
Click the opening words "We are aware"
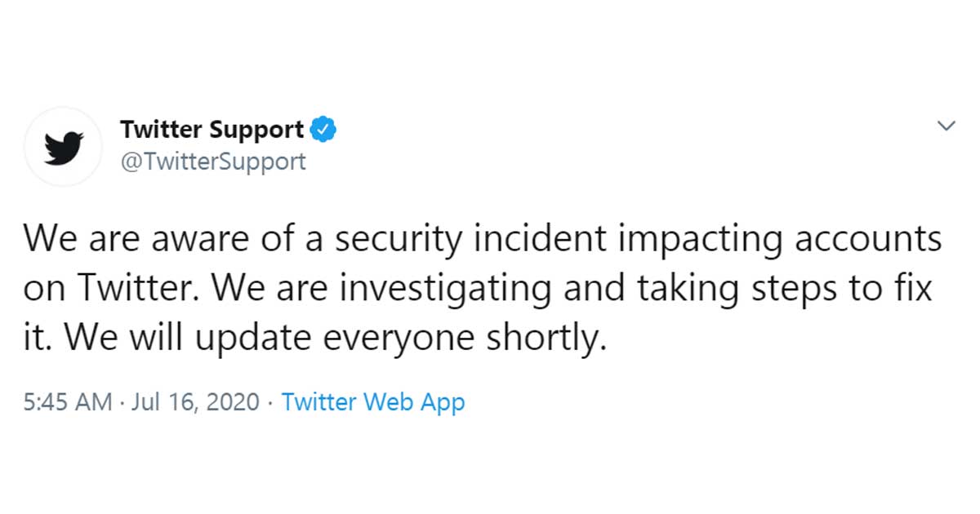pos(118,241)
